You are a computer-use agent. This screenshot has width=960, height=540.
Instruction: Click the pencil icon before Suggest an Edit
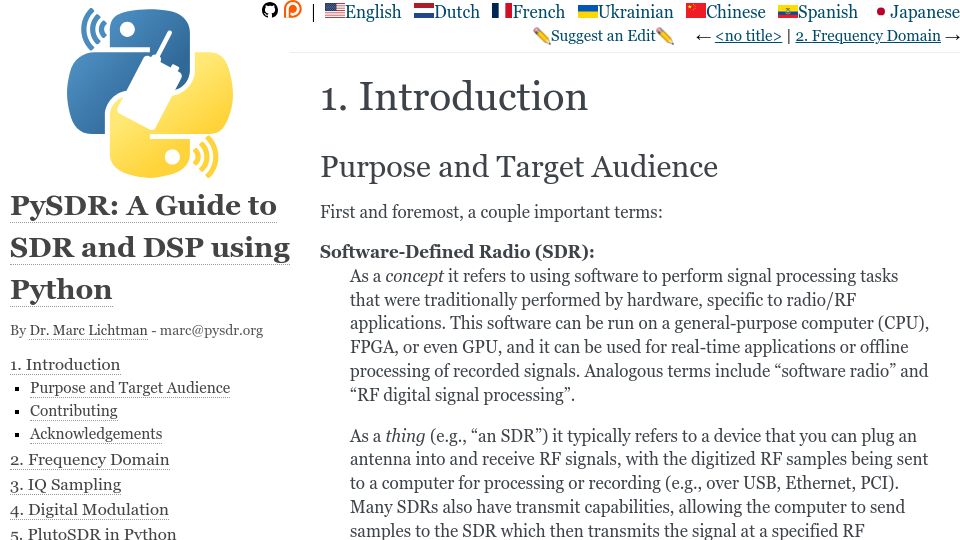[x=541, y=36]
